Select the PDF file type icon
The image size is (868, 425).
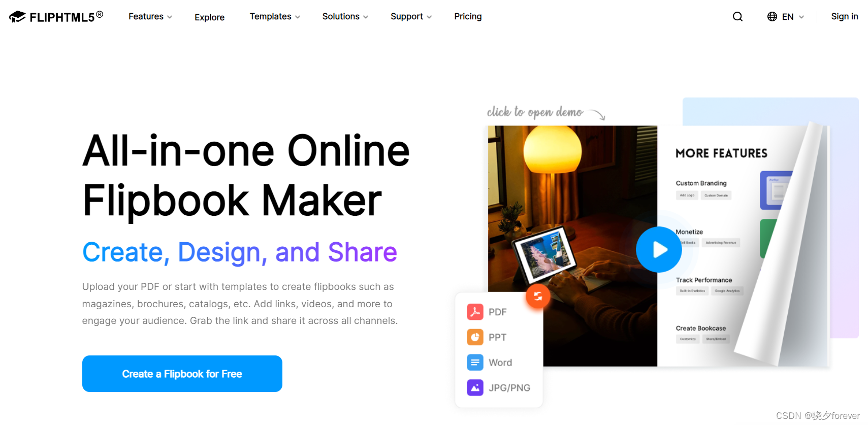(x=475, y=312)
